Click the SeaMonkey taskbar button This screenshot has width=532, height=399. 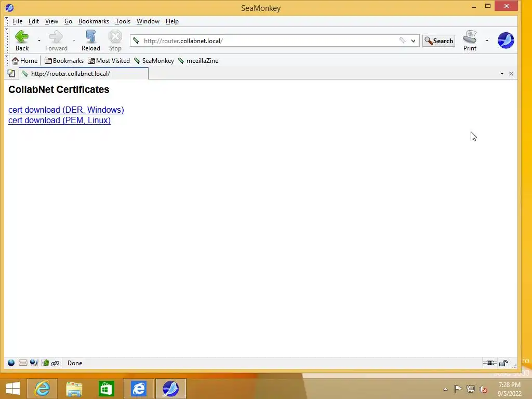point(170,389)
